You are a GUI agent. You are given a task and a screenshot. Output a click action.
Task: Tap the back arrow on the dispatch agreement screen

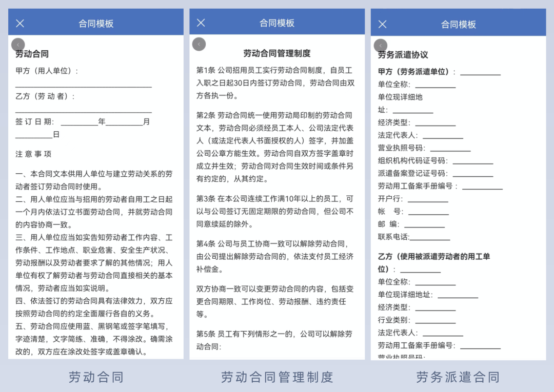click(x=380, y=45)
